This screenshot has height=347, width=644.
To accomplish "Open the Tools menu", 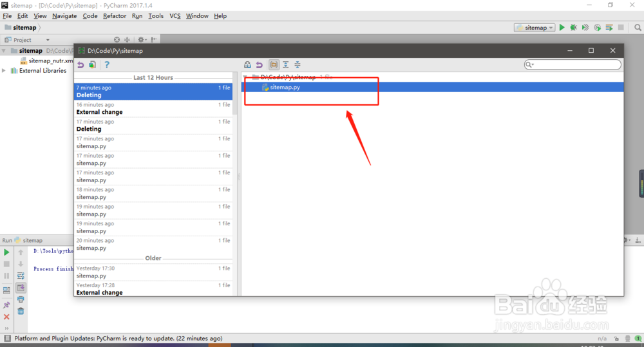I will (x=156, y=16).
